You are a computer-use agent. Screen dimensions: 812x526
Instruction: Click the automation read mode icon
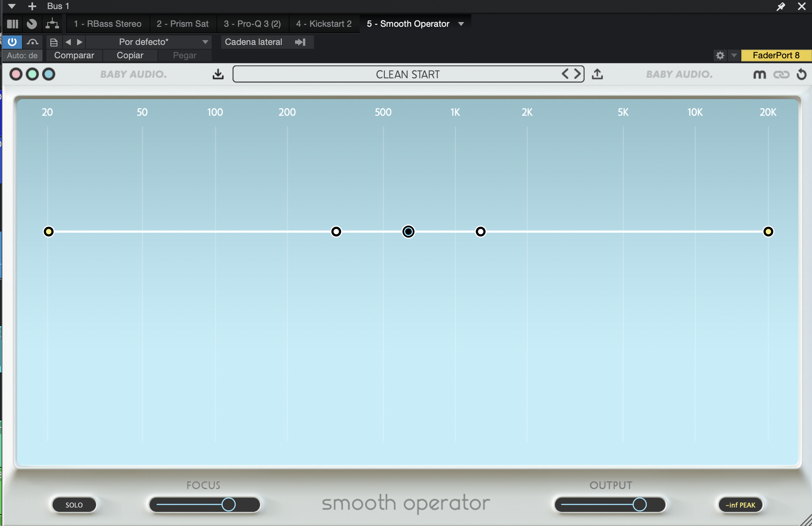(x=33, y=42)
